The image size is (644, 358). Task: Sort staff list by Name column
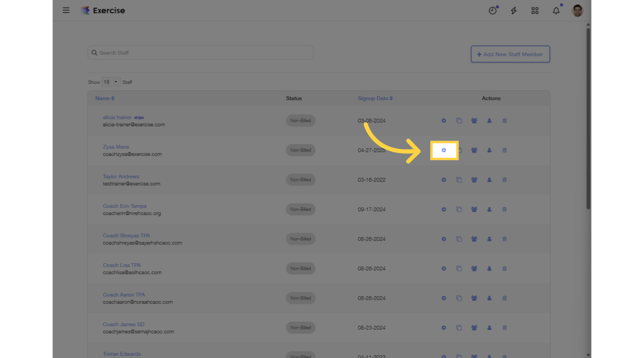[x=104, y=98]
